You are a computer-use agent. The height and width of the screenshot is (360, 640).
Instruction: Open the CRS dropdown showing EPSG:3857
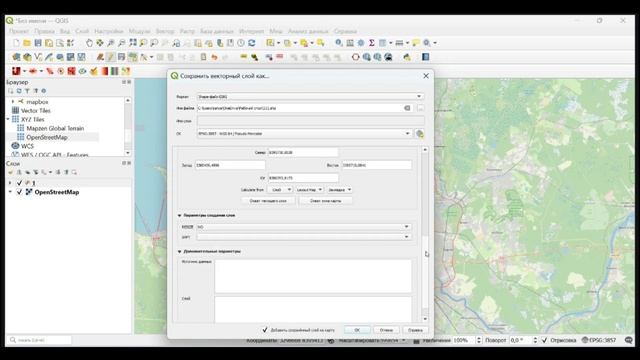[x=304, y=134]
